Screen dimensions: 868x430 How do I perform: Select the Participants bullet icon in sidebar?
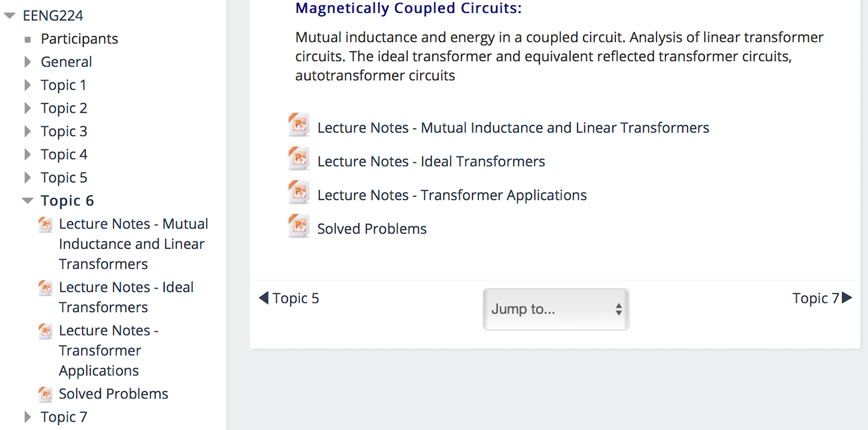27,39
